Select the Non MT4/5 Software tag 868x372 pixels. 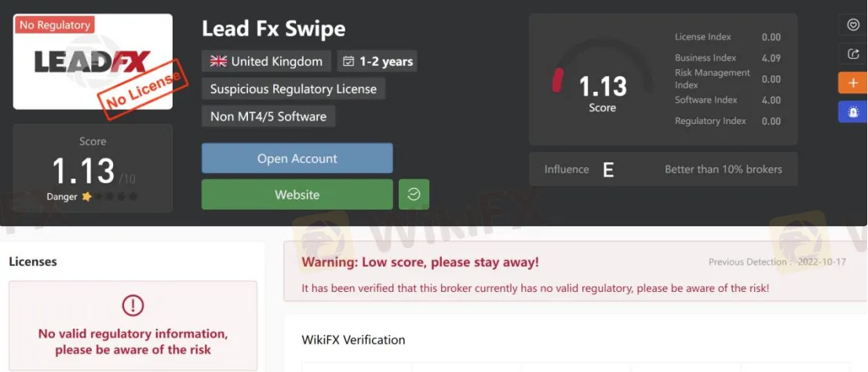click(x=268, y=116)
